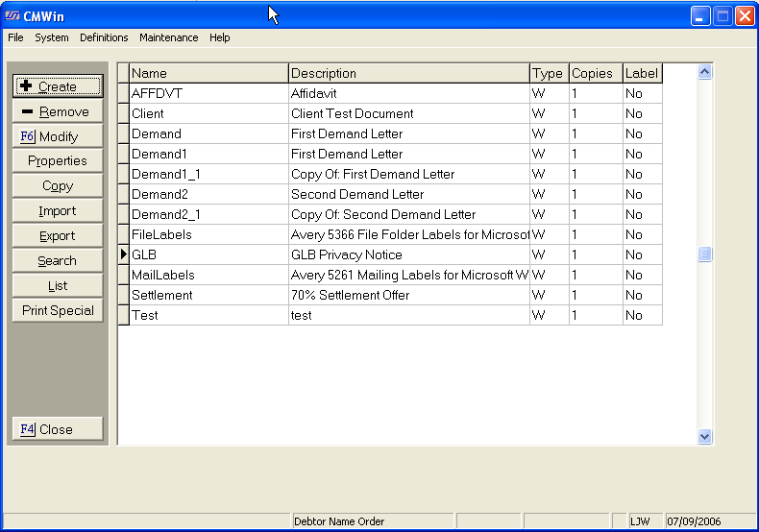Click the Export button
The height and width of the screenshot is (532, 759).
point(58,236)
